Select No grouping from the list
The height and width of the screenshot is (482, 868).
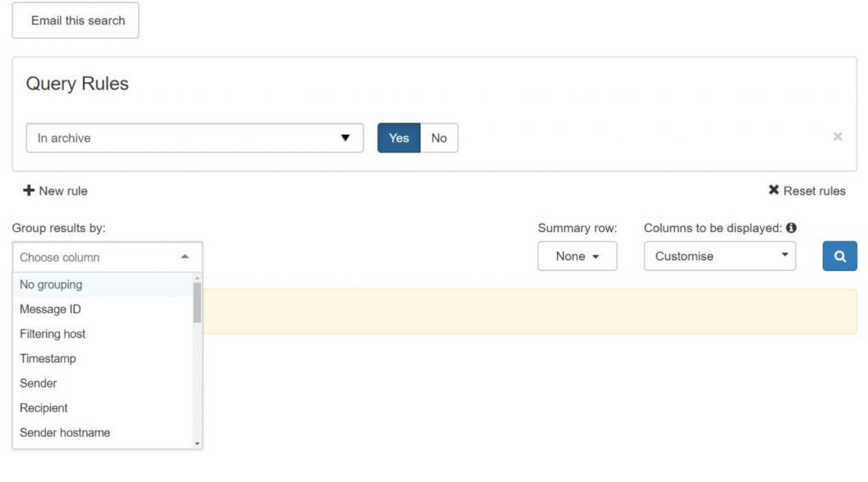(51, 285)
